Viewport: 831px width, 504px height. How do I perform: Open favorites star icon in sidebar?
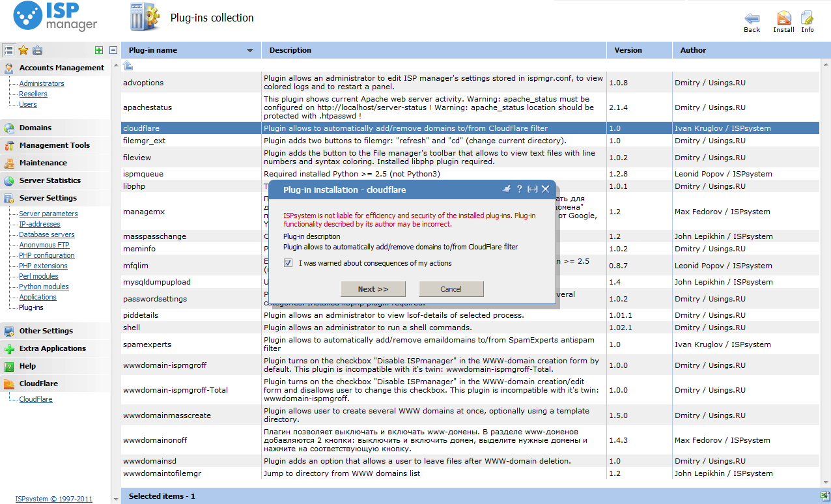click(x=23, y=50)
